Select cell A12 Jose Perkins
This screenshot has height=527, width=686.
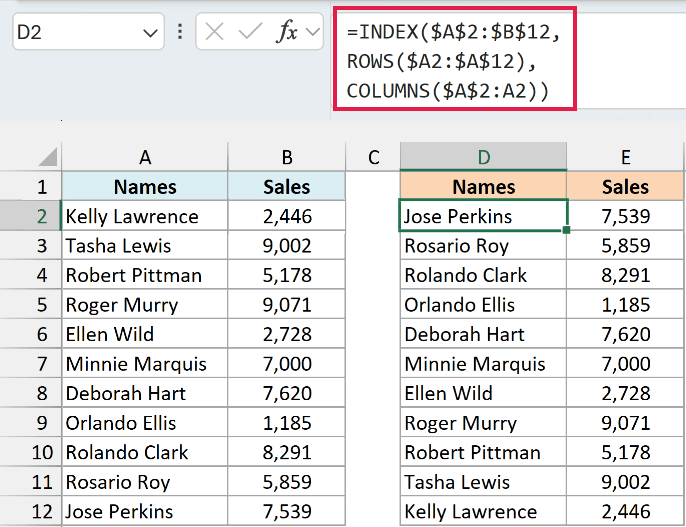[x=145, y=511]
